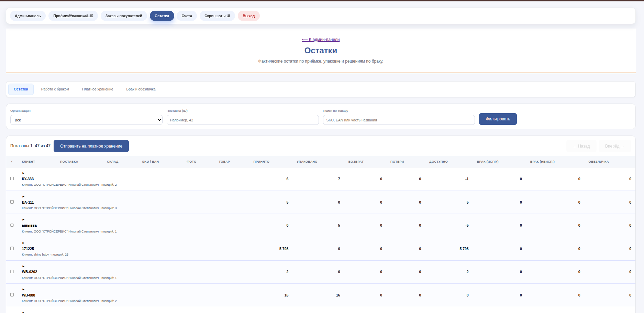Expand the 171225 supply row arrow
Image resolution: width=644 pixels, height=313 pixels.
[x=23, y=243]
